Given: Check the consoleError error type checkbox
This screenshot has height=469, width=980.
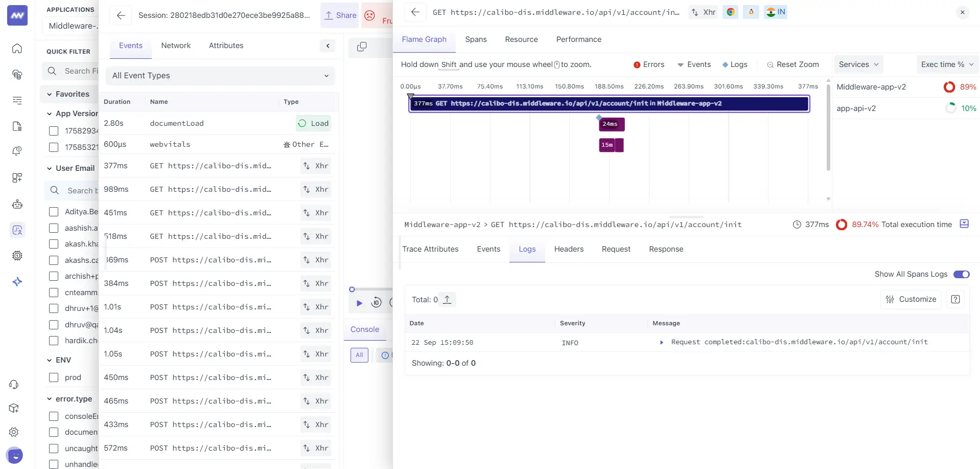Looking at the screenshot, I should pos(54,416).
